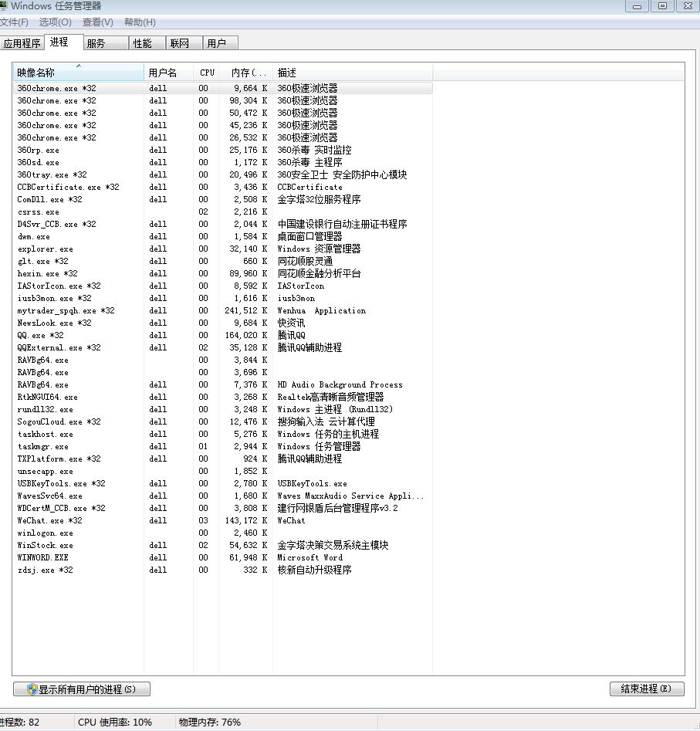700x731 pixels.
Task: Select ComDll.exe *32 process row
Action: [223, 199]
